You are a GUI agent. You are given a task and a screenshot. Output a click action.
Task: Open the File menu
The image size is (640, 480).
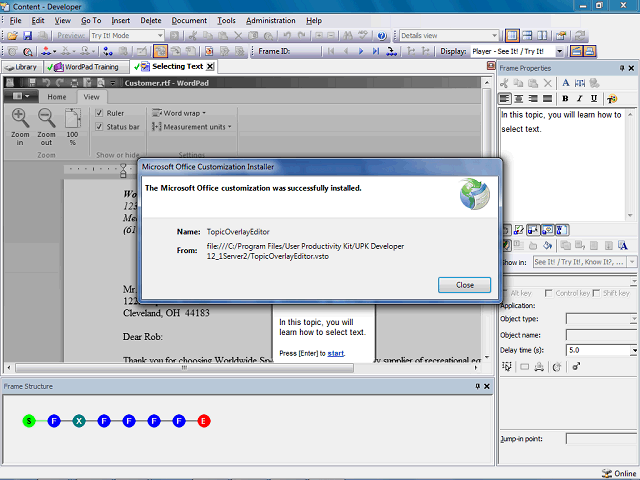(x=16, y=20)
